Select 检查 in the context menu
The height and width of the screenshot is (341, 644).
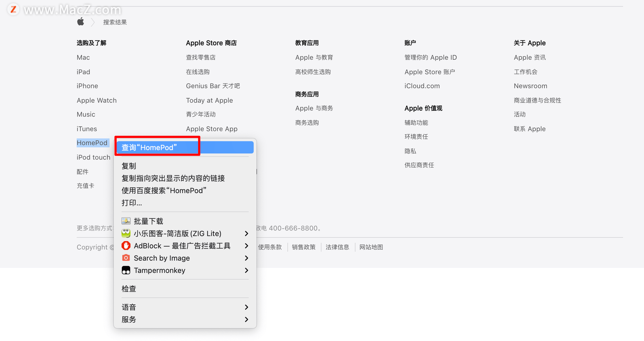[185, 289]
